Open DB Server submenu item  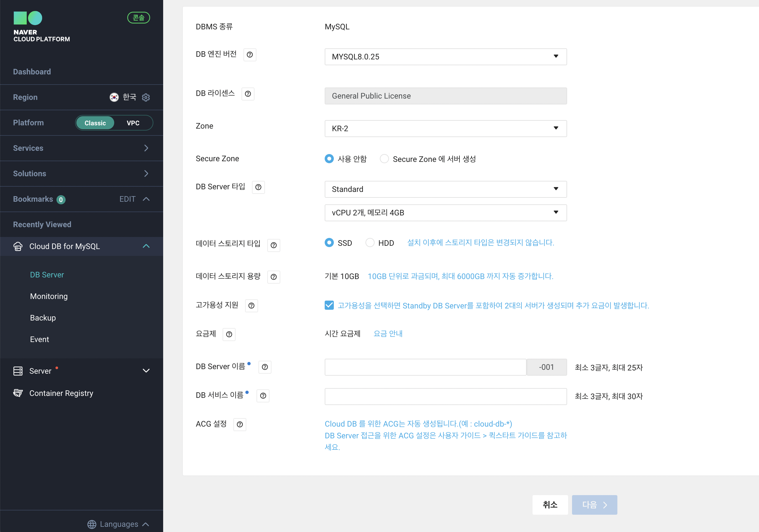pos(47,275)
